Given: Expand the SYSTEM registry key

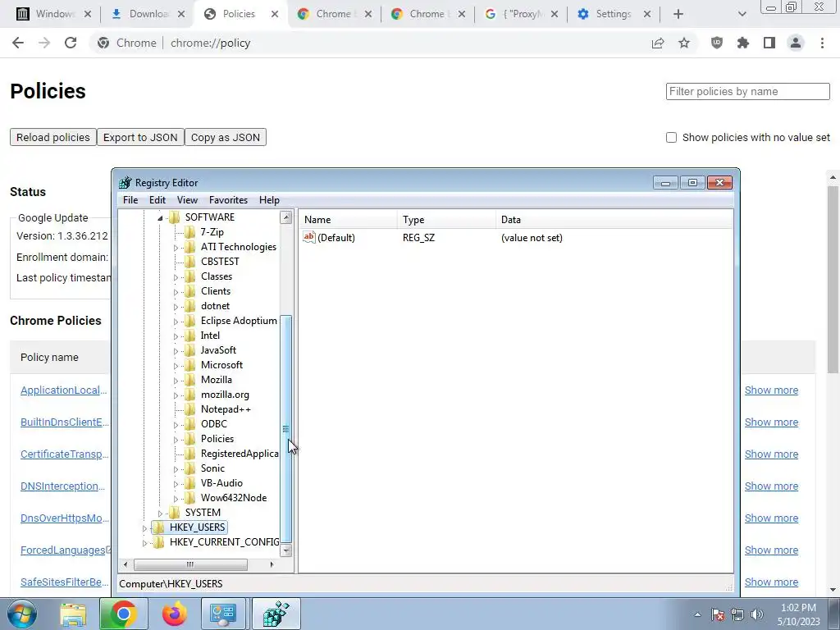Looking at the screenshot, I should click(x=160, y=514).
